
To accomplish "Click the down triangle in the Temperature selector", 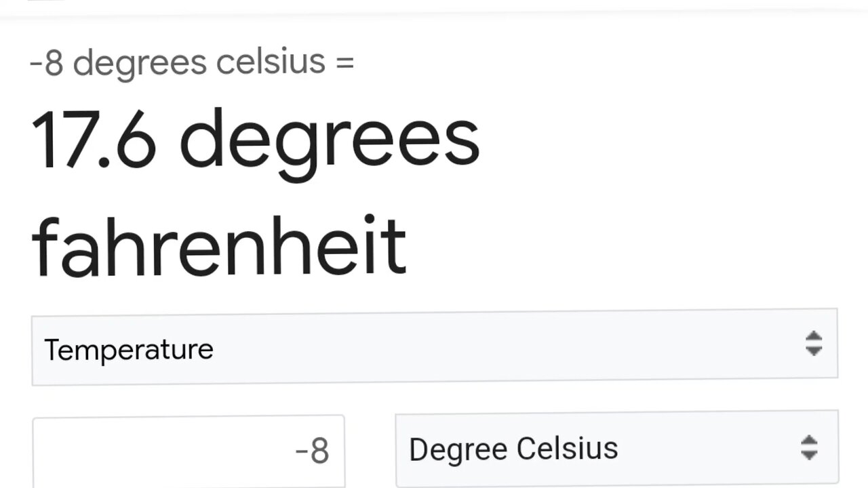I will [x=813, y=351].
